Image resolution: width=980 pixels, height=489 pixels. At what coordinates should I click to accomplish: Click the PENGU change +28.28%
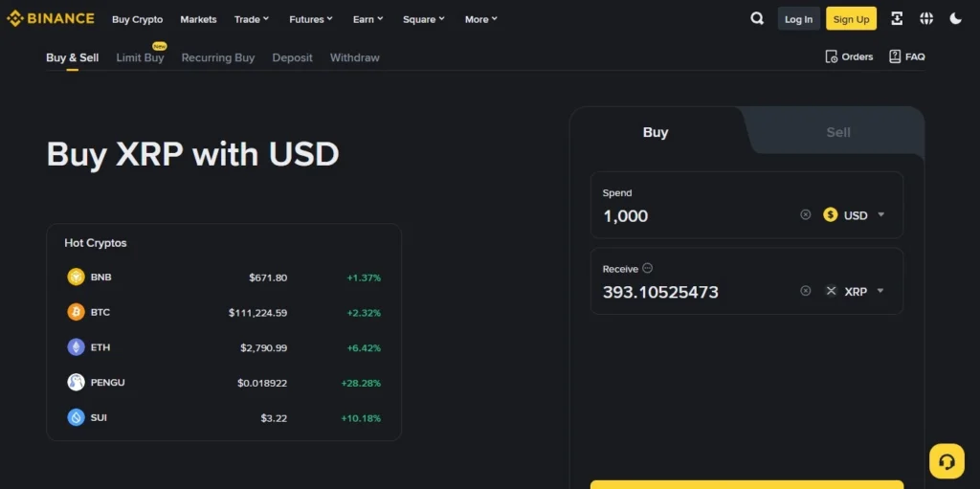(x=361, y=383)
